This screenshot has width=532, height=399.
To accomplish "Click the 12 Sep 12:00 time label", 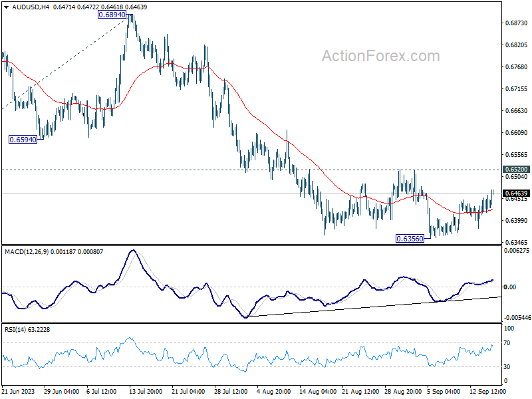I will click(x=487, y=392).
